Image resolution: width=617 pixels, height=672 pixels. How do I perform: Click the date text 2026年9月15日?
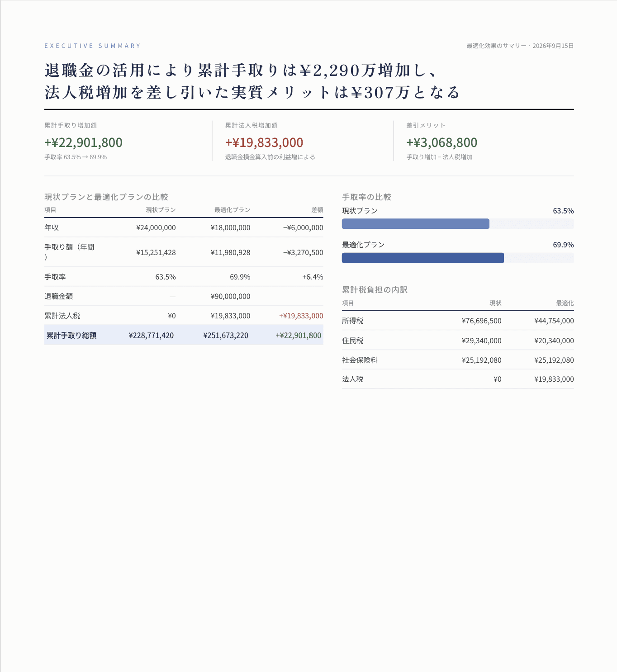pyautogui.click(x=553, y=46)
